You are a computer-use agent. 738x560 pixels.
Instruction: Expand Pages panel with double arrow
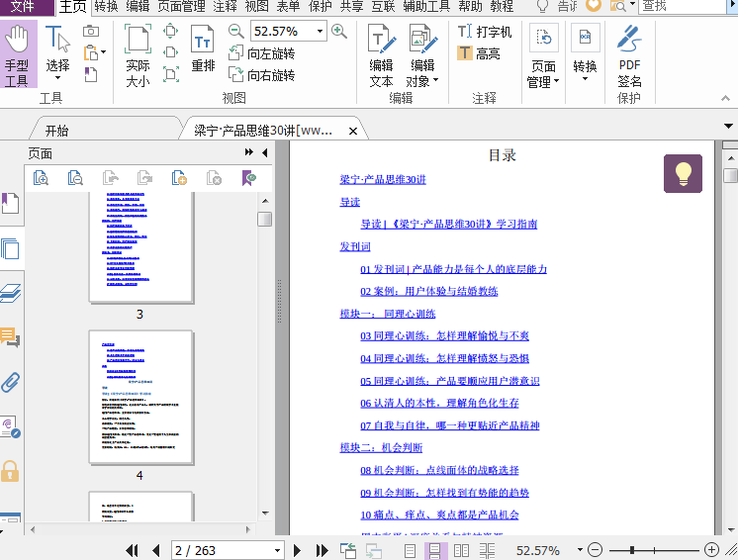[x=249, y=152]
